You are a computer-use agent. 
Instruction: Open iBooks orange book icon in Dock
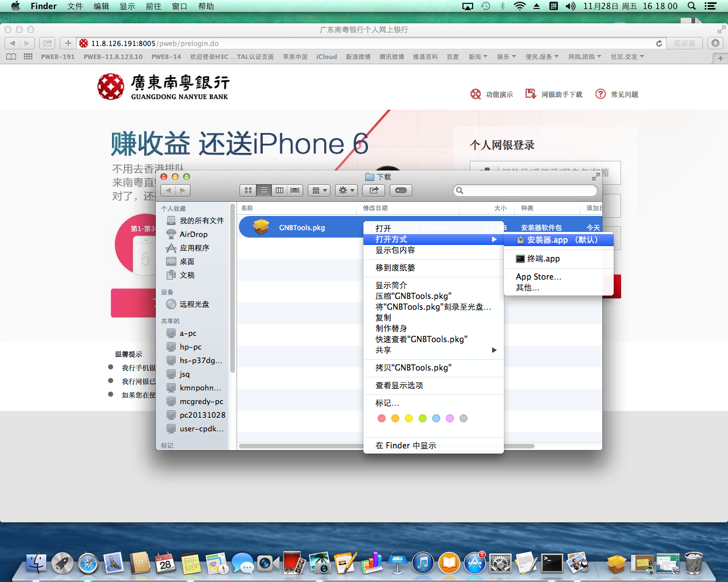tap(449, 563)
